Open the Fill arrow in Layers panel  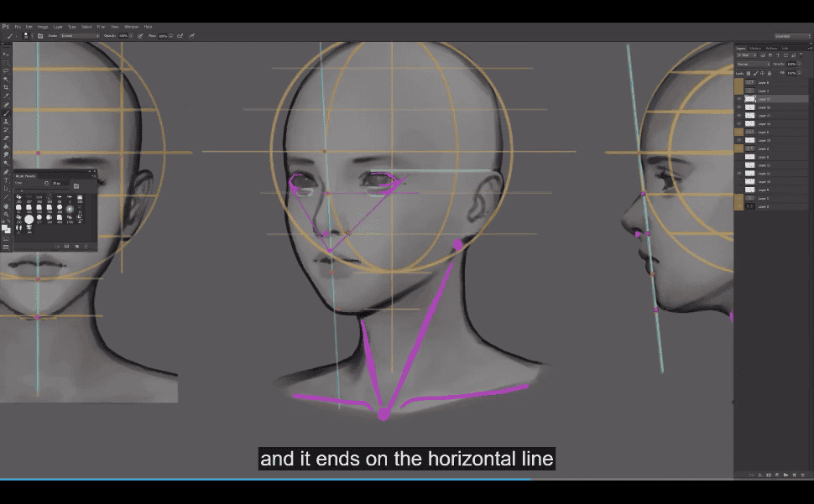[800, 73]
